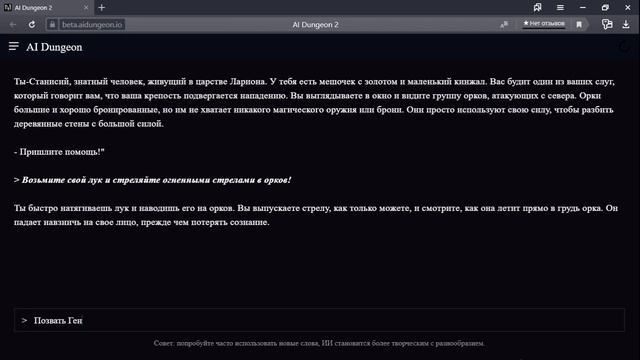Open the translate or feedback icon in toolbar

(x=607, y=24)
